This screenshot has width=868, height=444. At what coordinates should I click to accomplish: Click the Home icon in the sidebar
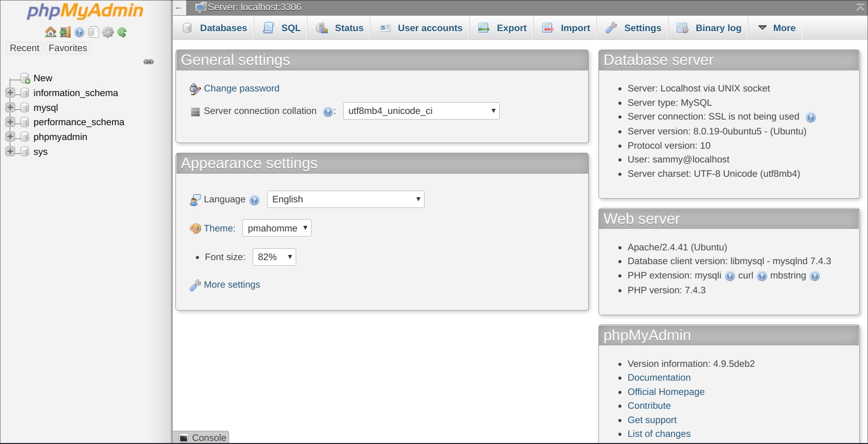pyautogui.click(x=51, y=32)
